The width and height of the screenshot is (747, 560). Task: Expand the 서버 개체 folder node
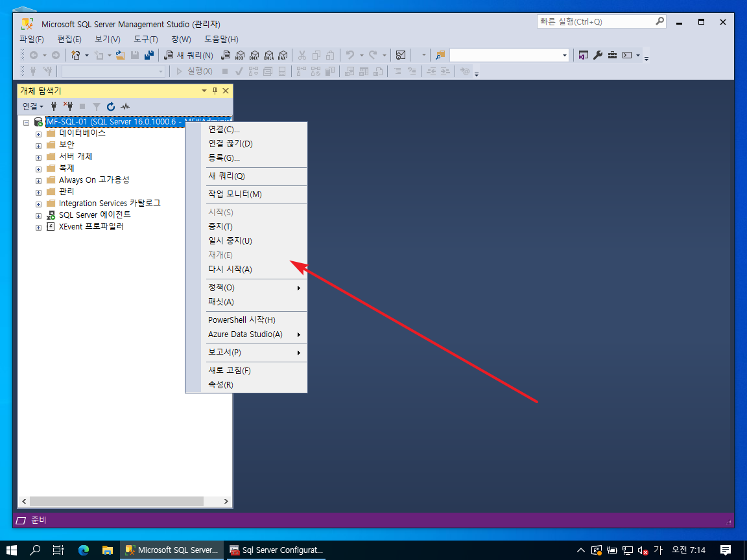click(x=39, y=157)
